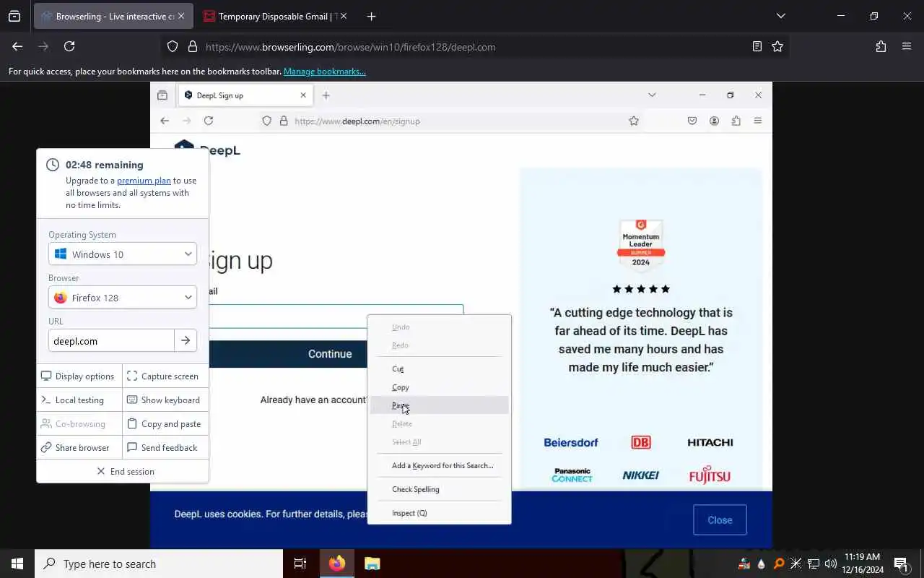
Task: Close the Temporary Disposable Gmail tab
Action: [x=343, y=16]
